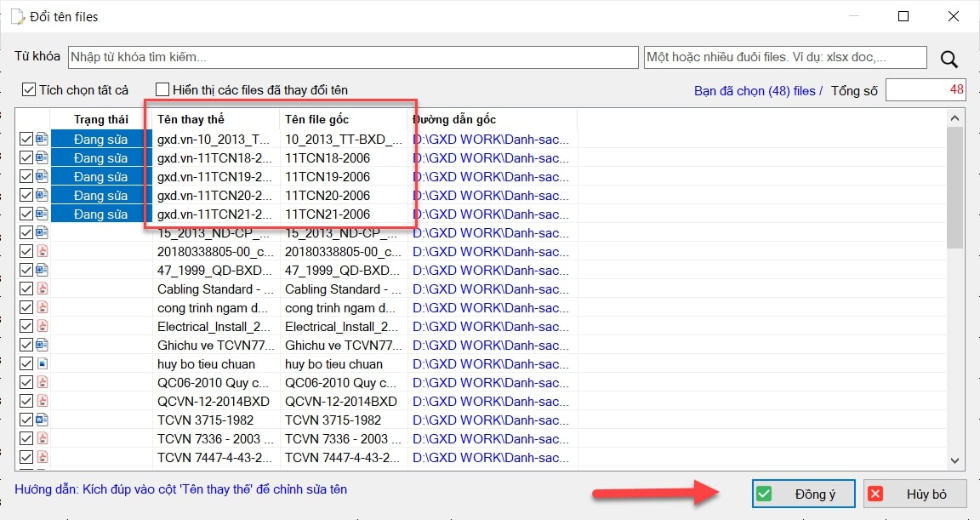Click the file extension filter input box

pos(784,57)
